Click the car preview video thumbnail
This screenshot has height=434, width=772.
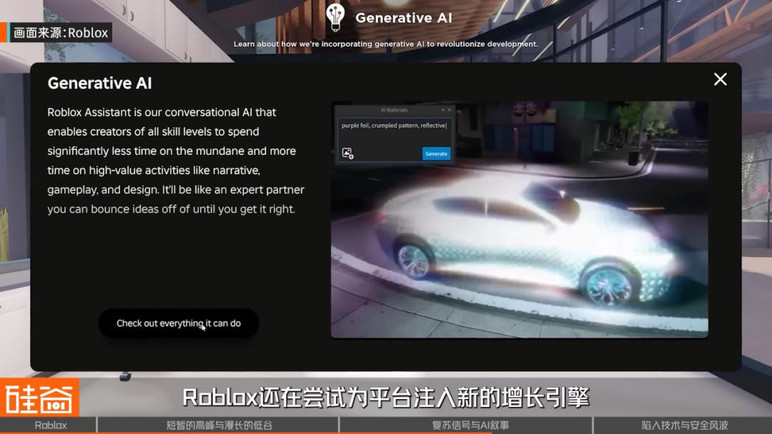coord(519,220)
